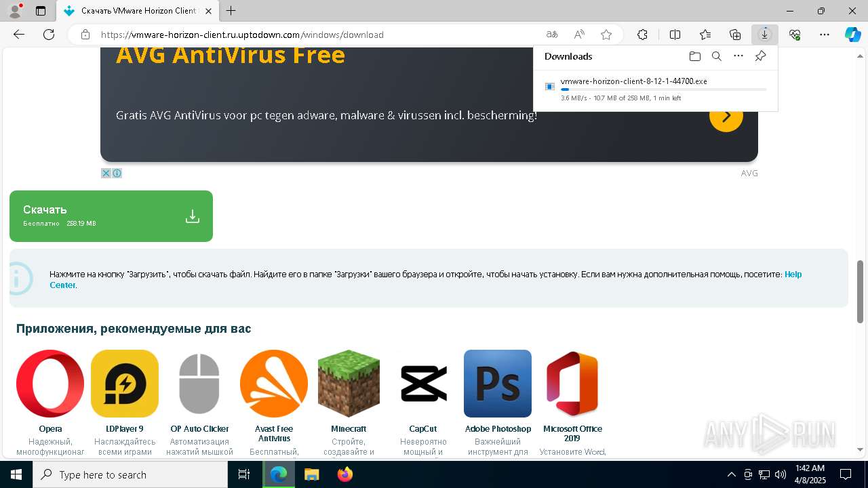This screenshot has width=868, height=488.
Task: Click the download progress bar
Action: (x=663, y=89)
